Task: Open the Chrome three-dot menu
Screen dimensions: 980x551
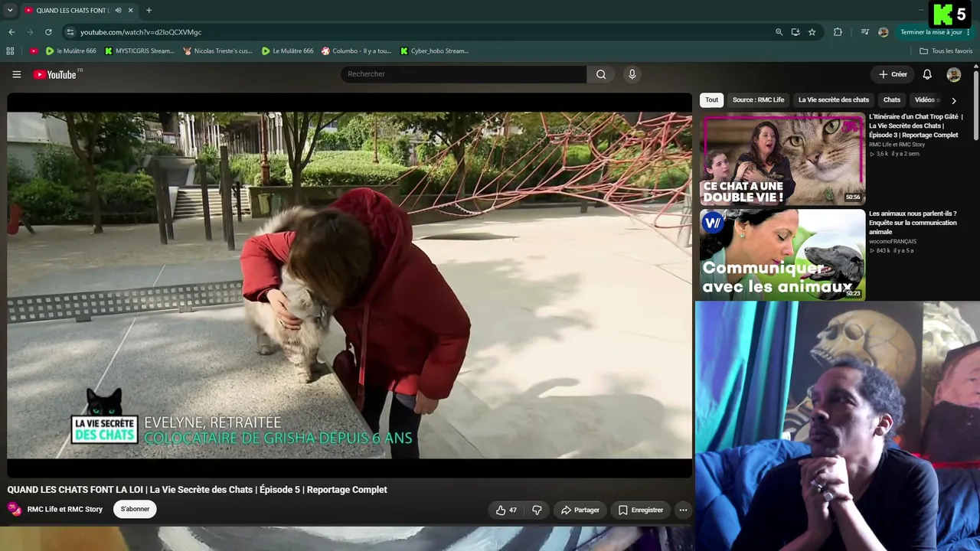Action: click(x=969, y=32)
